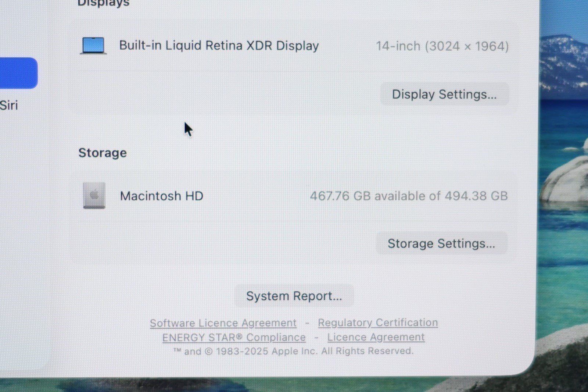Select the highlighted blue sidebar item
The height and width of the screenshot is (392, 588).
(18, 73)
